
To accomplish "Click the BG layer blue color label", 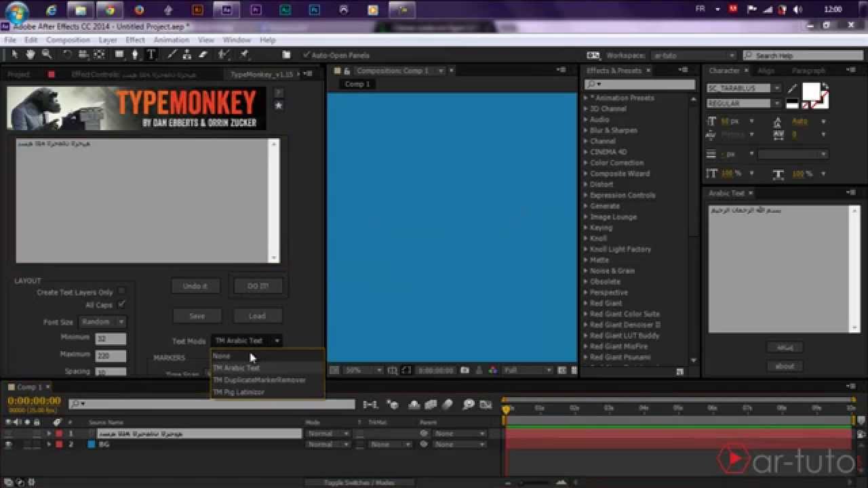I will (x=91, y=445).
